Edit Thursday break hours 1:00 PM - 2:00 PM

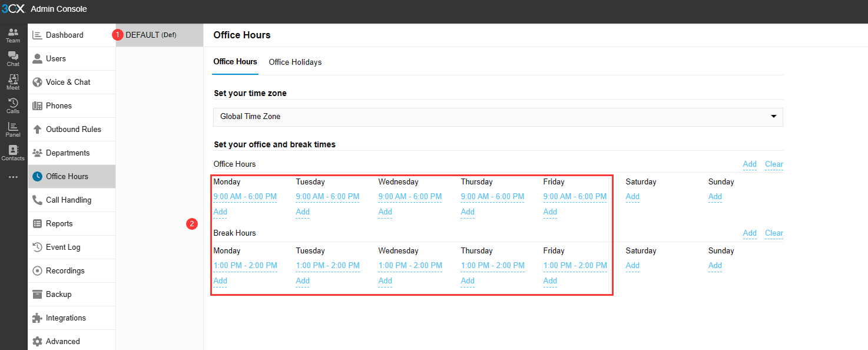tap(492, 266)
